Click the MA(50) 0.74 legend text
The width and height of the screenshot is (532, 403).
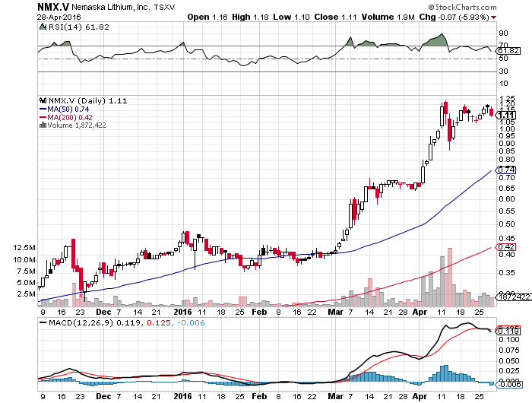click(x=68, y=109)
